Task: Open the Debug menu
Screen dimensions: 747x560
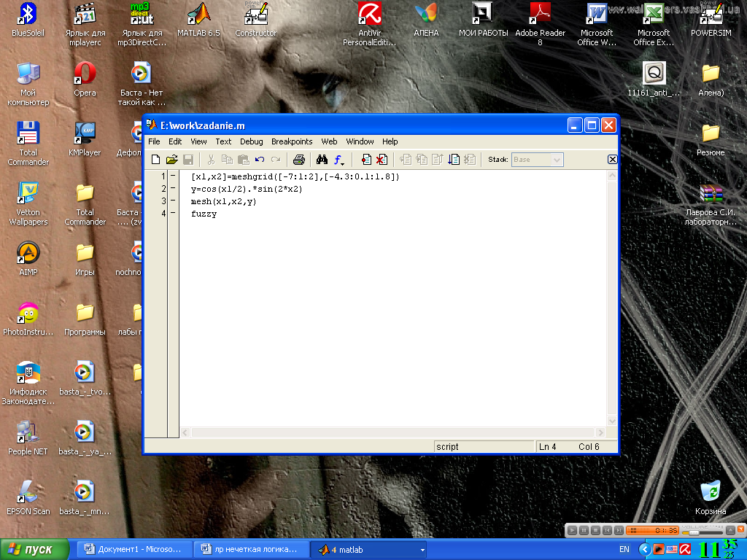Action: pos(251,141)
